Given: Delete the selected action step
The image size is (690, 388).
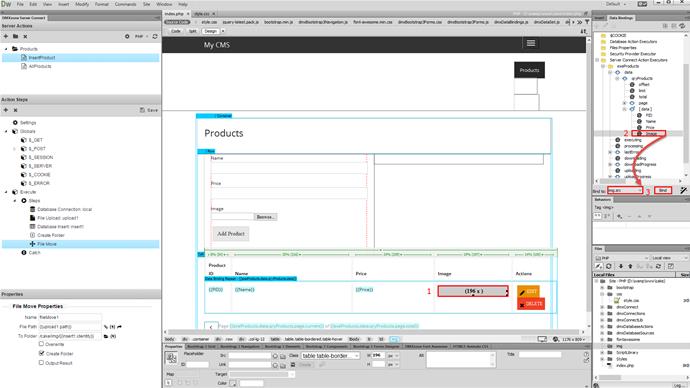Looking at the screenshot, I should point(15,110).
